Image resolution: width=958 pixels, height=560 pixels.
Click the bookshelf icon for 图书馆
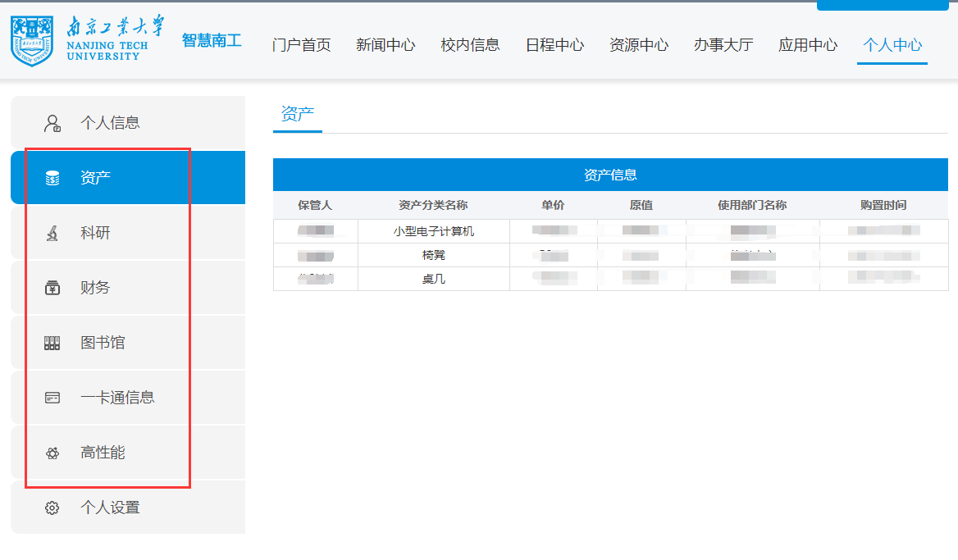52,344
